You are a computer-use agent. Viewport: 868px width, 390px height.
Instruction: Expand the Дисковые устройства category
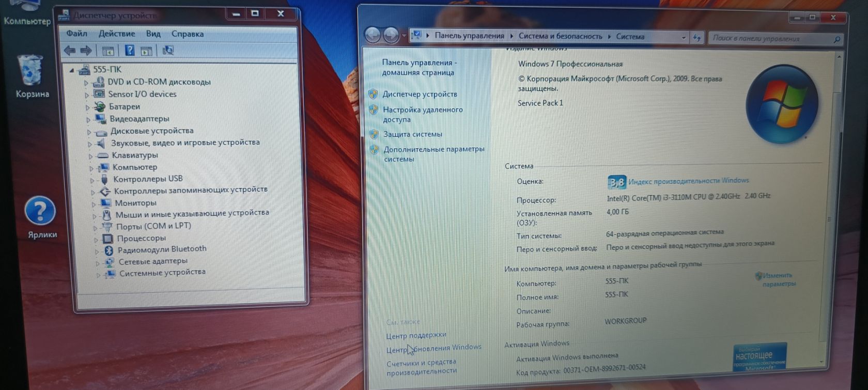pyautogui.click(x=89, y=132)
